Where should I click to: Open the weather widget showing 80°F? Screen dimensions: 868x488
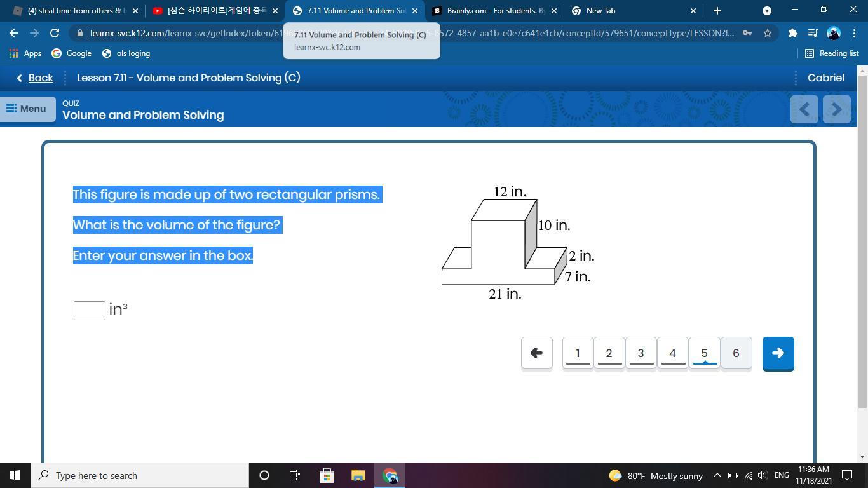656,475
